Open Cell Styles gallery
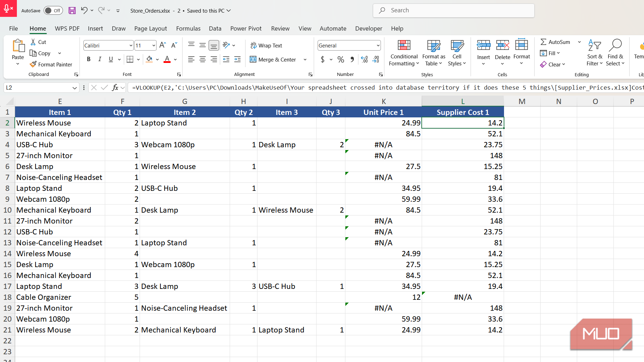Screen dimensions: 644x362 tap(457, 53)
